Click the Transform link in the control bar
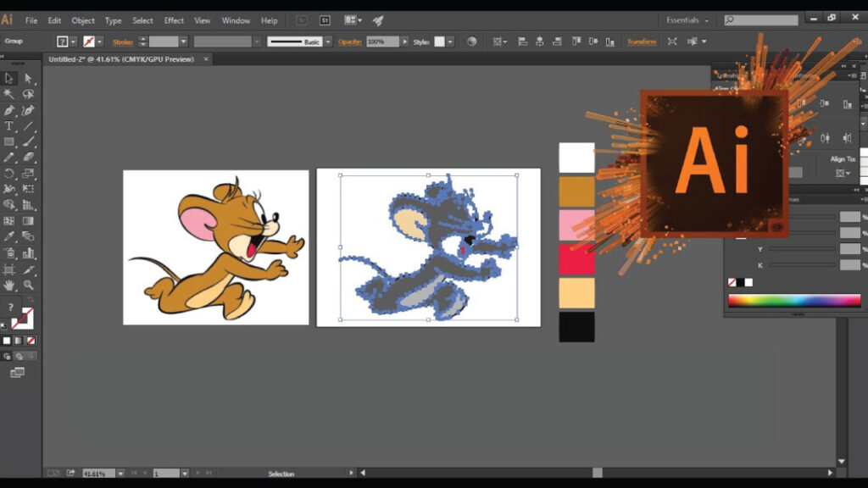Viewport: 868px width, 488px height. (641, 42)
